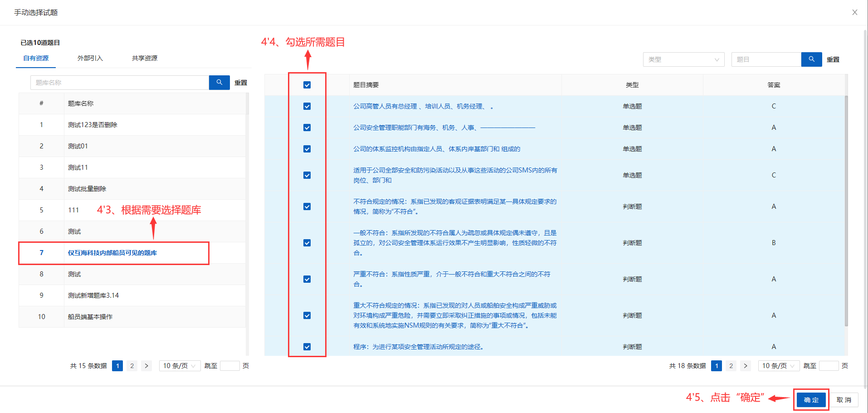Open question link 严重不符合
This screenshot has height=413, width=868.
(x=452, y=279)
